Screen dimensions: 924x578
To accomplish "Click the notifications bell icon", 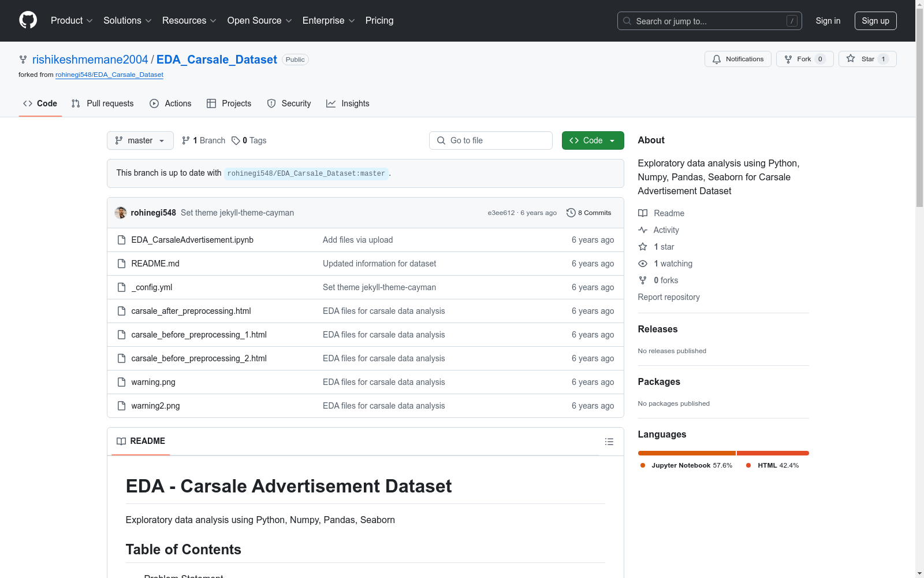I will pos(717,59).
